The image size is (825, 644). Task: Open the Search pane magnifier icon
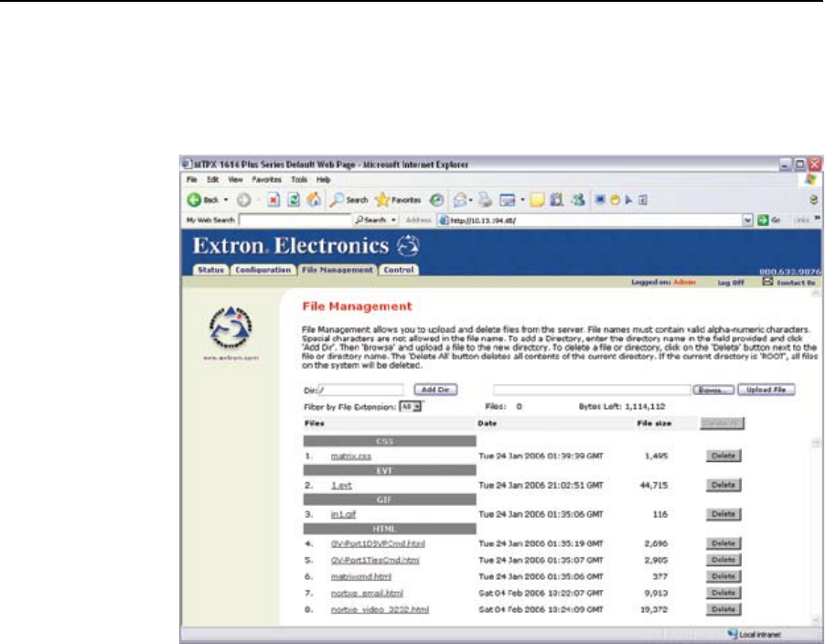pyautogui.click(x=337, y=200)
